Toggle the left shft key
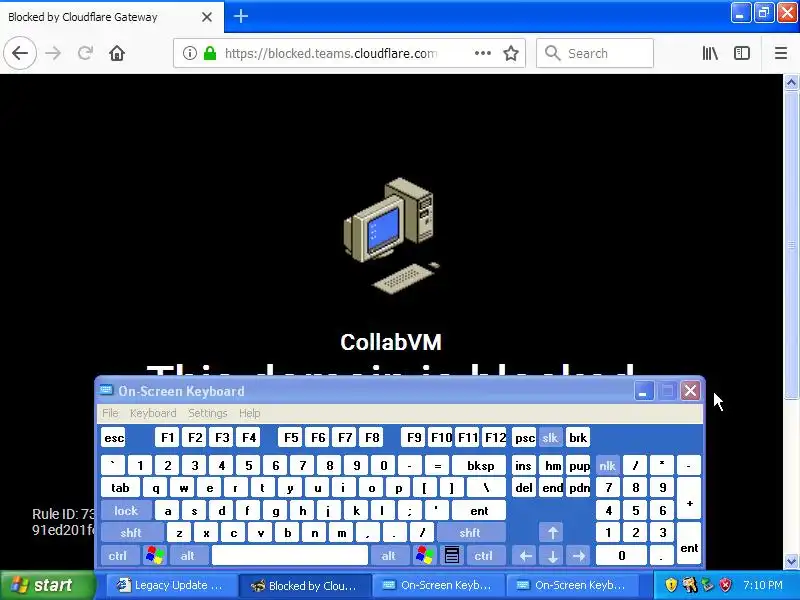800x600 pixels. (131, 533)
